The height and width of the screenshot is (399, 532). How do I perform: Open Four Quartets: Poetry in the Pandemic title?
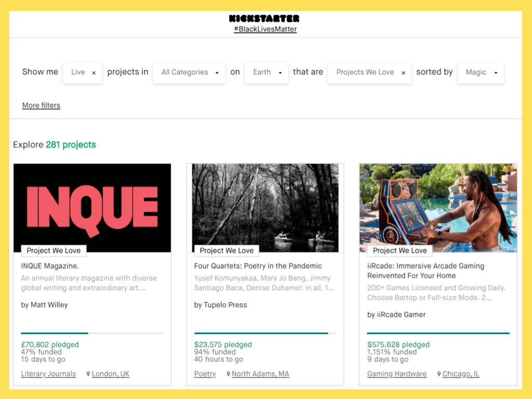258,266
